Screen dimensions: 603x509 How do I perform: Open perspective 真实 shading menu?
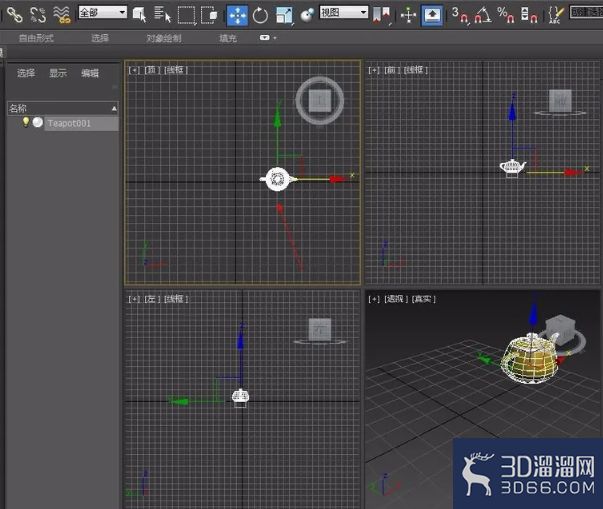(423, 299)
